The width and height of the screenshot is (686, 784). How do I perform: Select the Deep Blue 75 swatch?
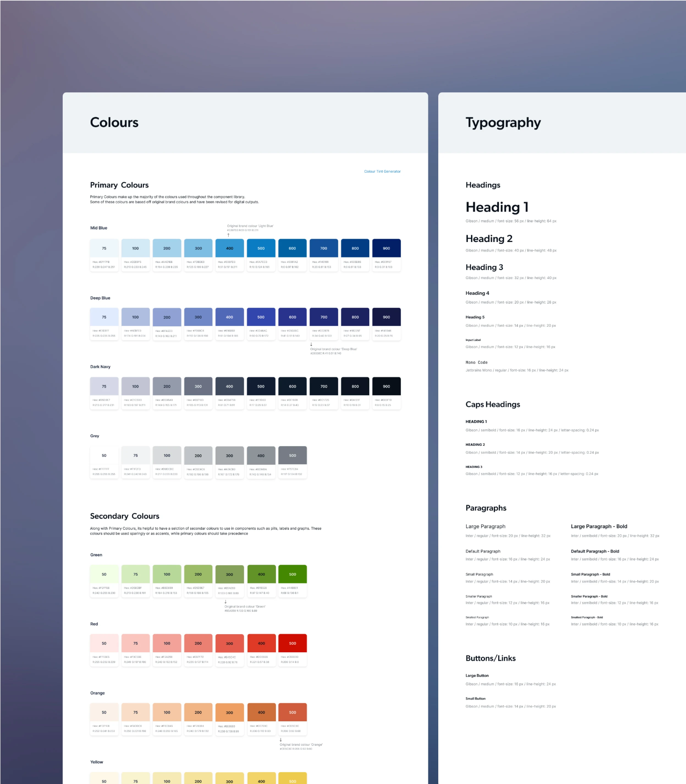pyautogui.click(x=104, y=324)
